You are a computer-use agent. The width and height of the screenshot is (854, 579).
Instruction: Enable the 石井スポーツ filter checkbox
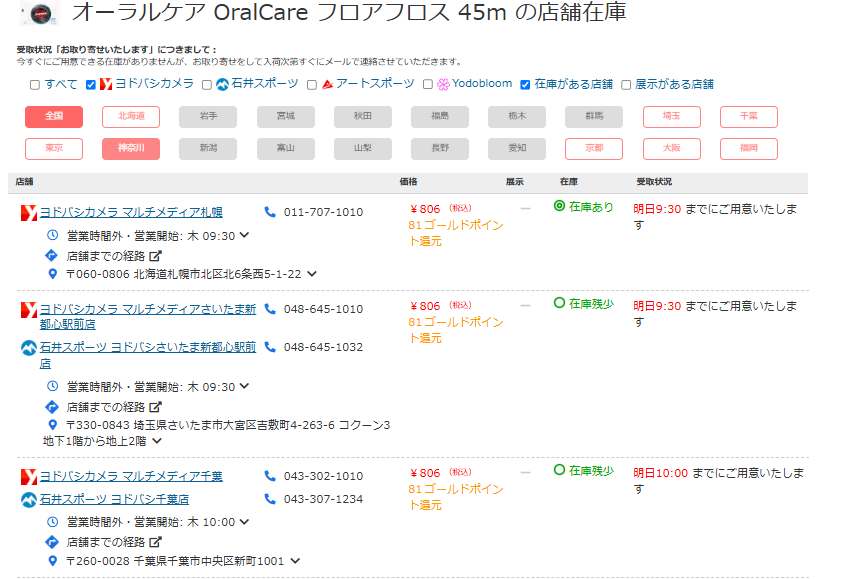click(x=206, y=85)
